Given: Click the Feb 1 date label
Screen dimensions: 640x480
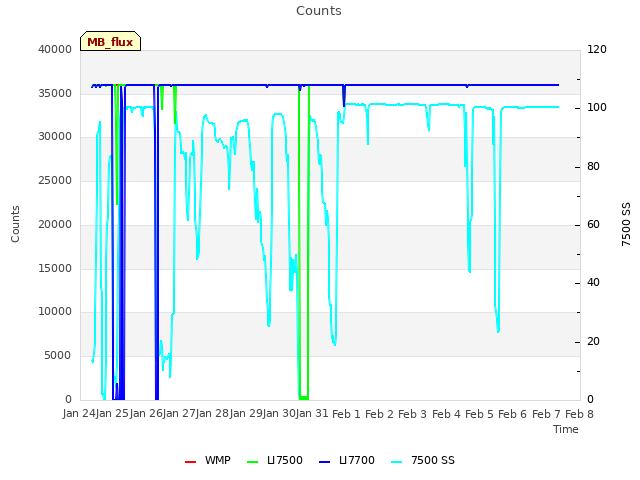Looking at the screenshot, I should [x=346, y=414].
